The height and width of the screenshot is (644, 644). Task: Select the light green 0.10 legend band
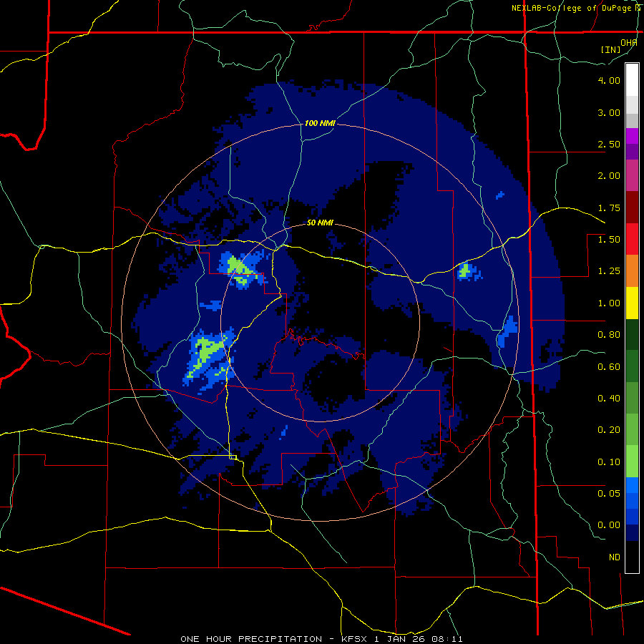[632, 462]
